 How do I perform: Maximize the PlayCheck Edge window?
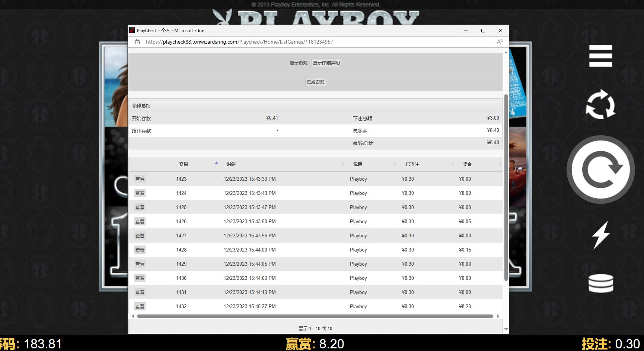coord(483,31)
